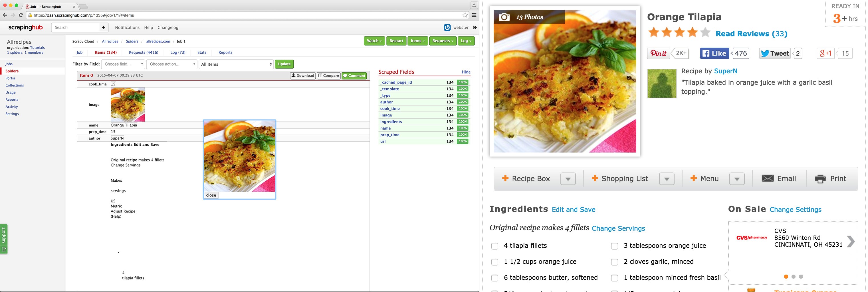The width and height of the screenshot is (868, 292).
Task: Open the Watch dropdown button
Action: [374, 41]
